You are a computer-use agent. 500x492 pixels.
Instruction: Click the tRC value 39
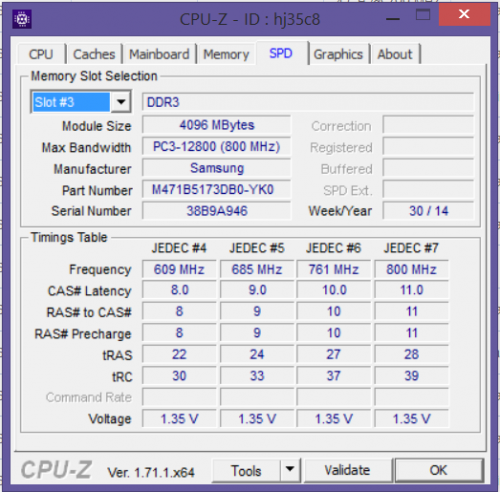[411, 376]
